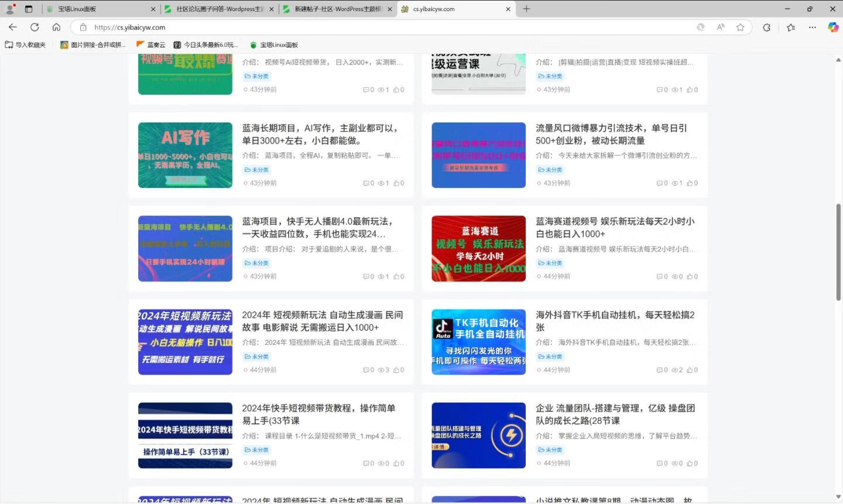Switch to the 新建帖子 WordPress tab
This screenshot has width=843, height=504.
(x=340, y=9)
